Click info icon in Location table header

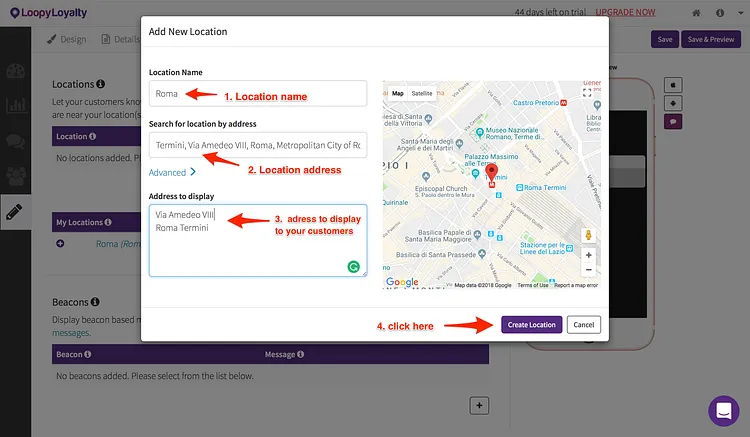coord(92,136)
